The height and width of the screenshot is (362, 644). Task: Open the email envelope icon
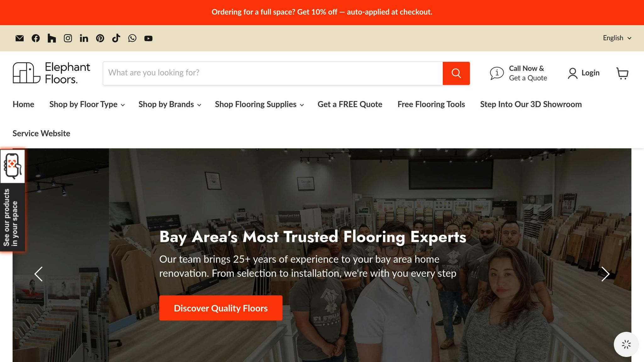19,38
